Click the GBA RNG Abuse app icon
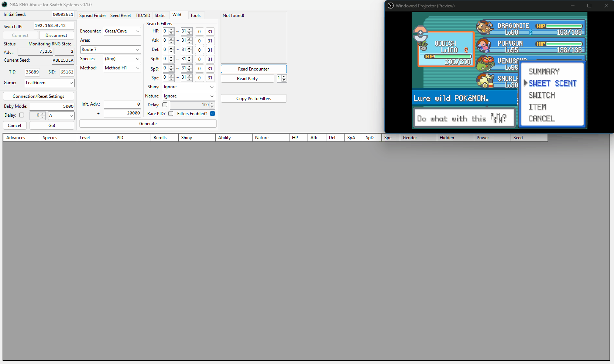Viewport: 614px width, 364px height. pos(4,4)
